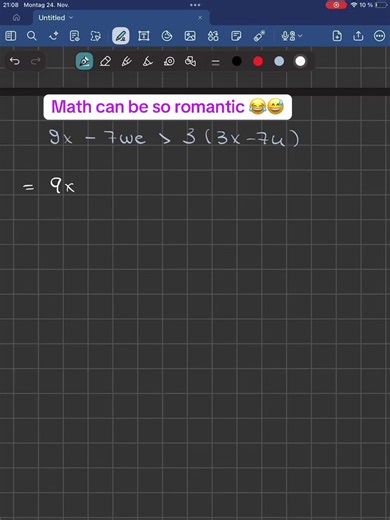The width and height of the screenshot is (390, 520).
Task: Select the fountain pen tool
Action: [84, 61]
